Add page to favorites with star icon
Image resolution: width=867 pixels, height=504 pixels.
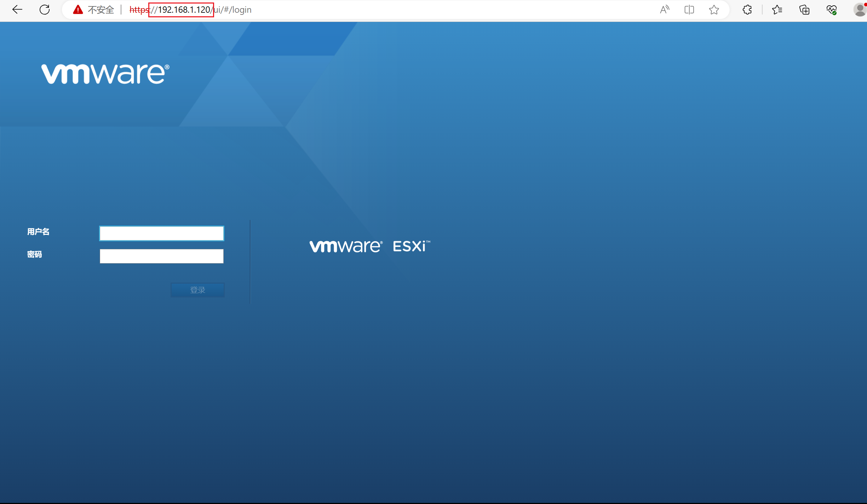pos(714,10)
